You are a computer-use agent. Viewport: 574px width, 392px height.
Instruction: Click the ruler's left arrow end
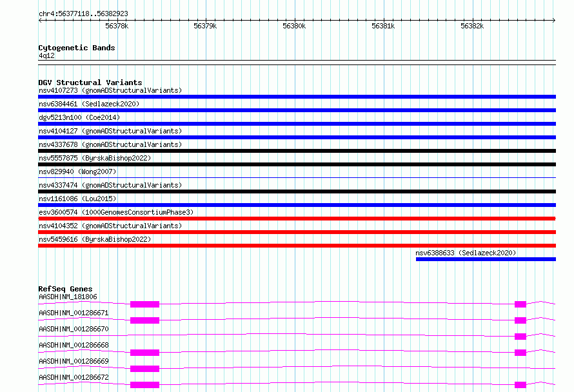40,20
